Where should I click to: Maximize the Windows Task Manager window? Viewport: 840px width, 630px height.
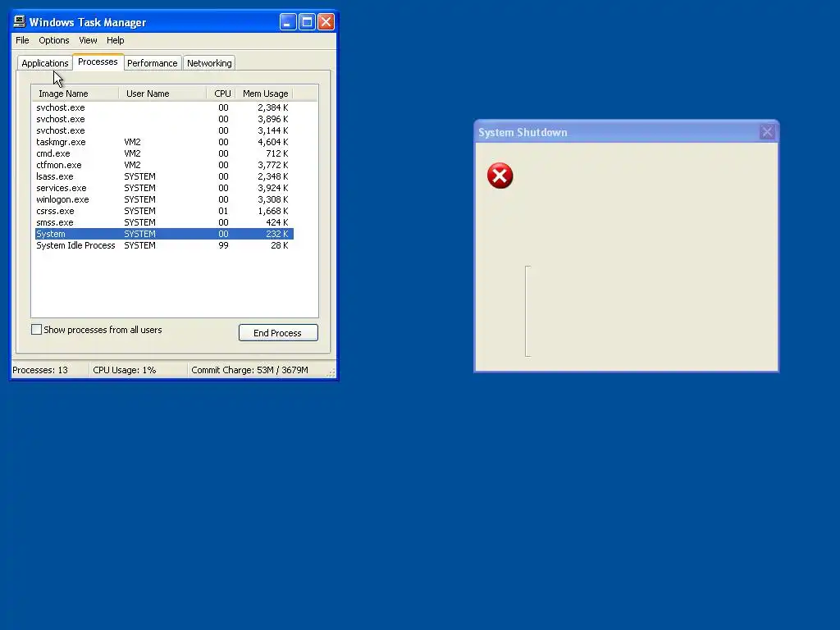307,22
